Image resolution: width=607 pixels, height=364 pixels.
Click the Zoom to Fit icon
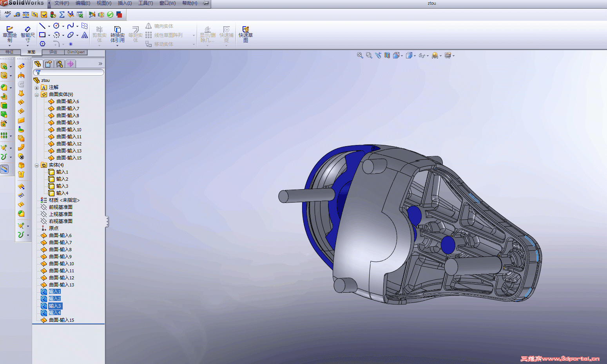(360, 56)
